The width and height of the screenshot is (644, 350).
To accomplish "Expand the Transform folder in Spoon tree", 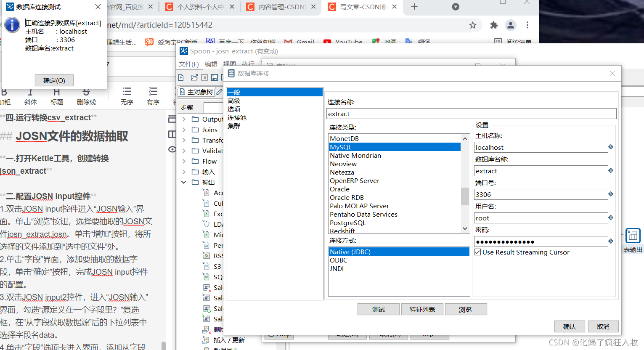I will [184, 140].
